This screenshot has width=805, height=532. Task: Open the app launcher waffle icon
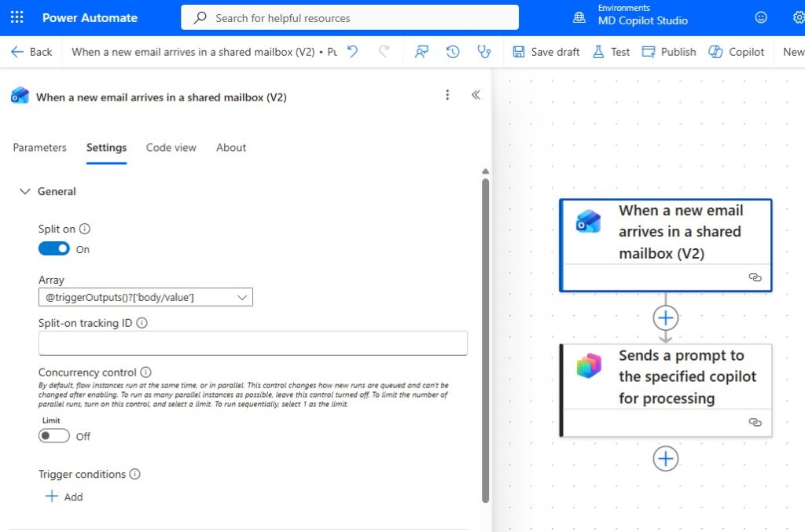pyautogui.click(x=17, y=17)
